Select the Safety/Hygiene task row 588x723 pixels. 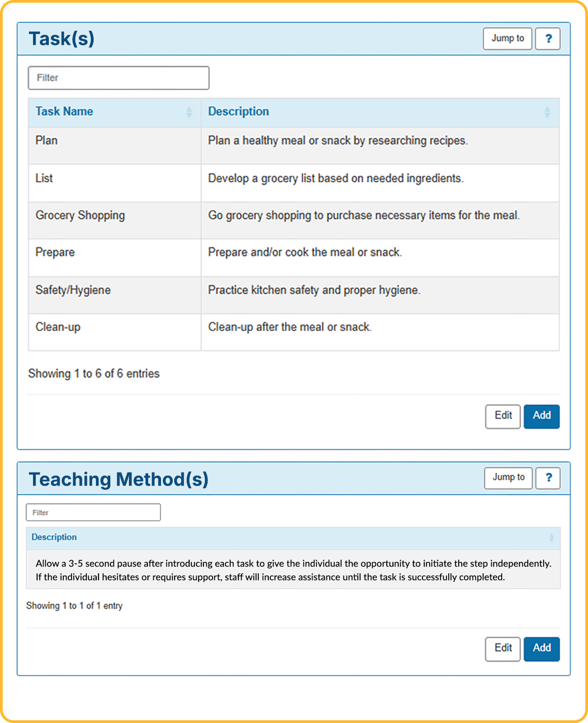pyautogui.click(x=294, y=295)
